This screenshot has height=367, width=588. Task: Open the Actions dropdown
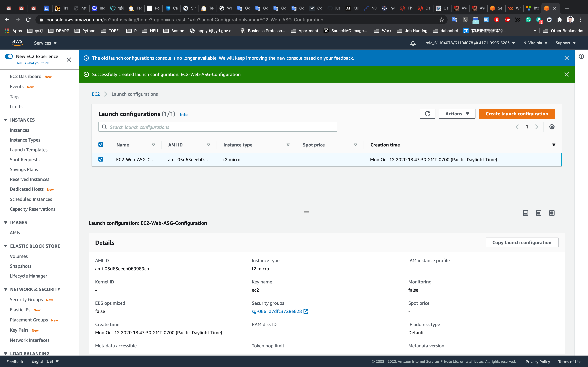pyautogui.click(x=457, y=114)
